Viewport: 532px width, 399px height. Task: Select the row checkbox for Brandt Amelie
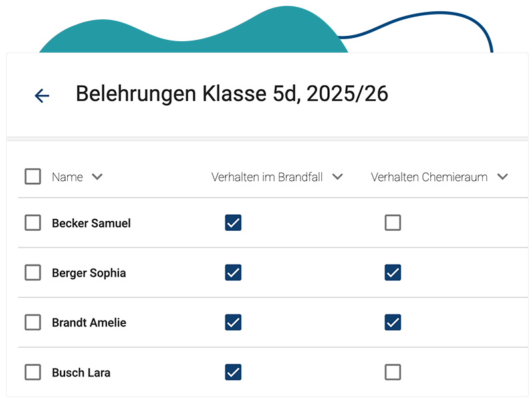33,323
